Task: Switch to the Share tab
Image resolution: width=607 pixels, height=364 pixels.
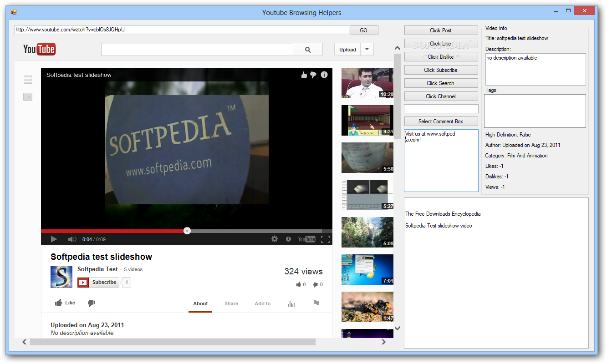Action: click(x=231, y=303)
